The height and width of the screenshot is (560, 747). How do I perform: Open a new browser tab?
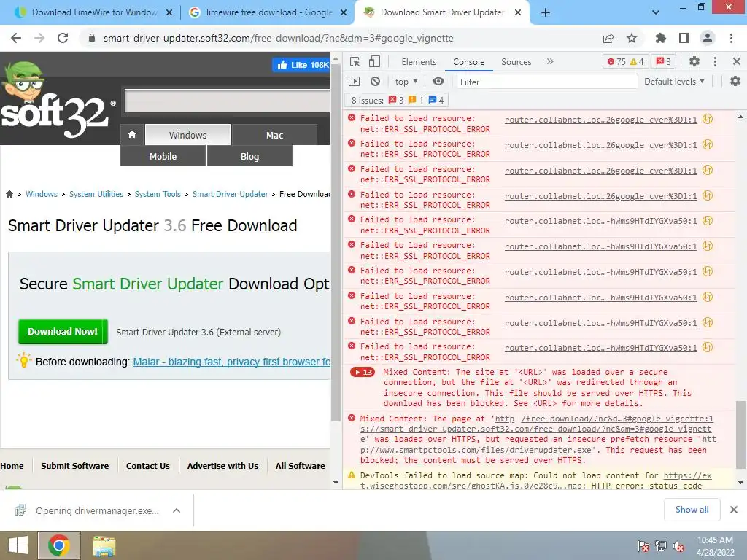546,12
